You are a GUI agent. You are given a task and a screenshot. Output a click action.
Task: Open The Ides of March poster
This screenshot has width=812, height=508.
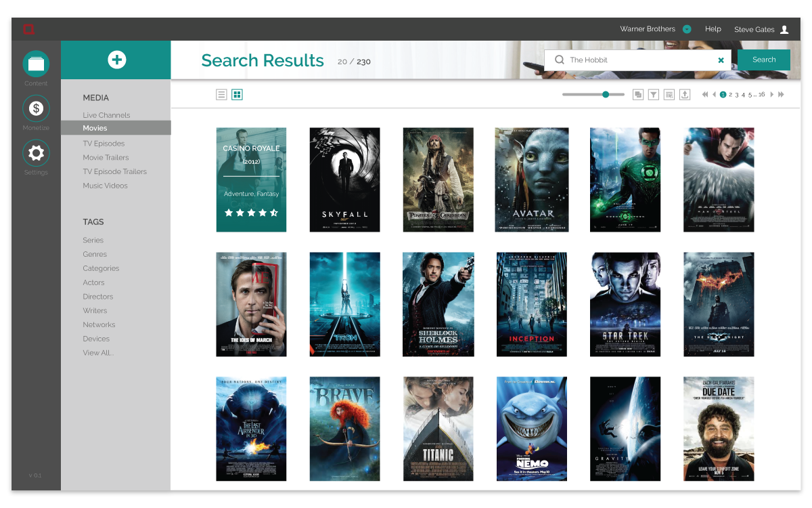click(x=251, y=304)
